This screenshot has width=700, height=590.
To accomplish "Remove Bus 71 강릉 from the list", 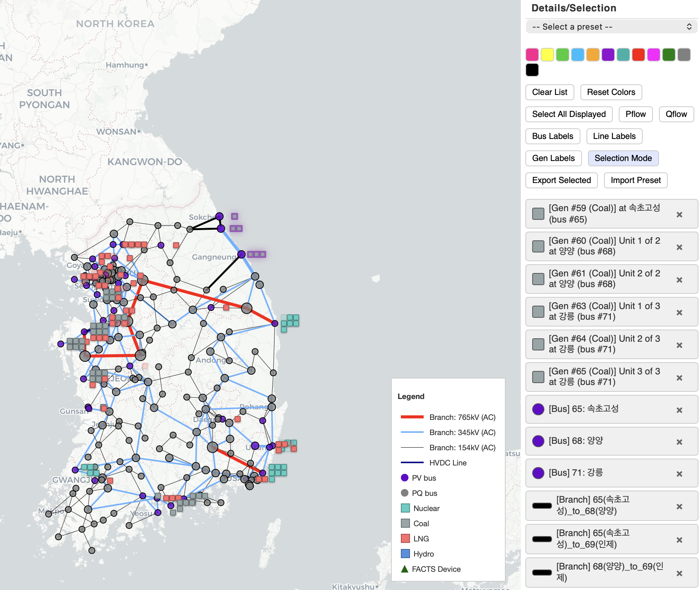I will click(x=679, y=474).
